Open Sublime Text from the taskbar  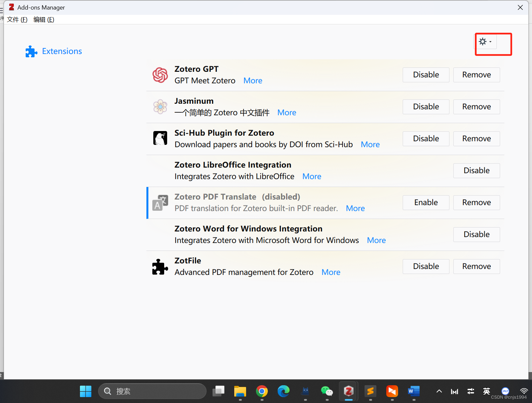coord(370,391)
